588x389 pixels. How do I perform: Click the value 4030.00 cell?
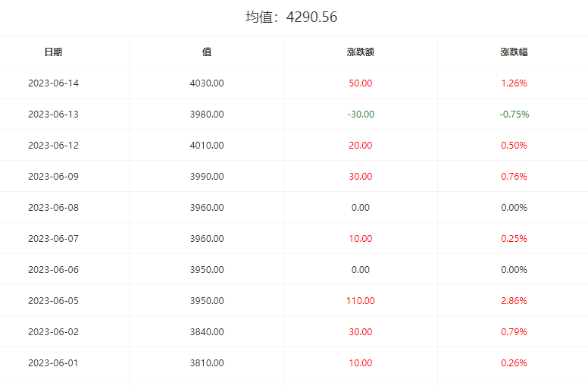point(207,83)
